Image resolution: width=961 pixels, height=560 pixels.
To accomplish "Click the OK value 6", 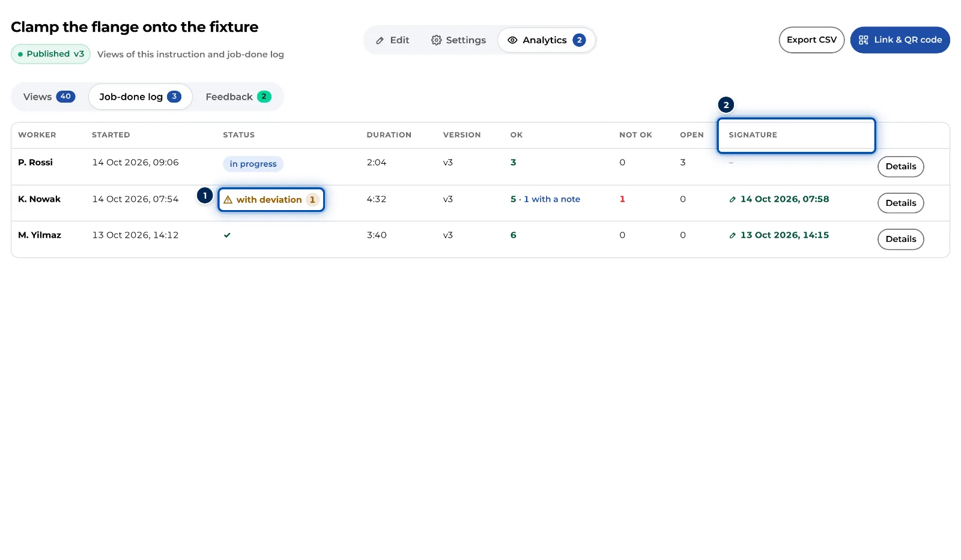I will tap(514, 235).
